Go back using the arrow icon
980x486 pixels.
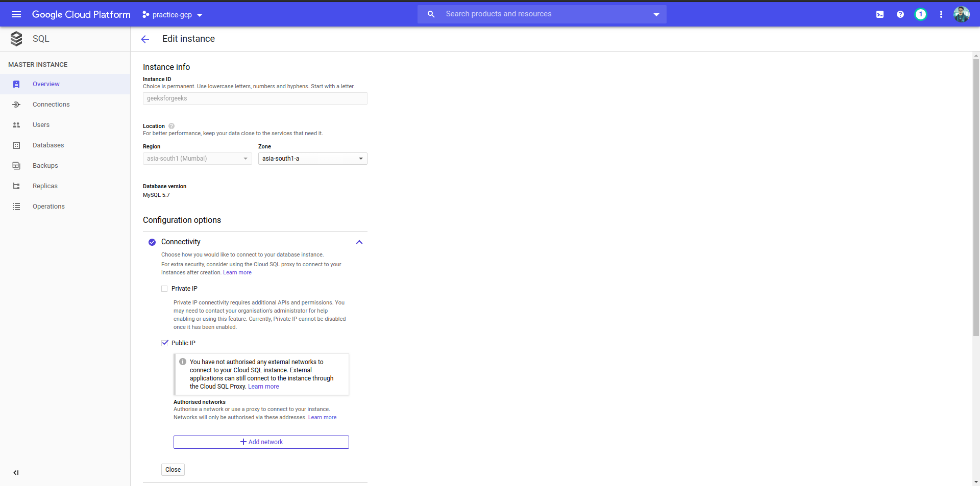click(x=145, y=39)
